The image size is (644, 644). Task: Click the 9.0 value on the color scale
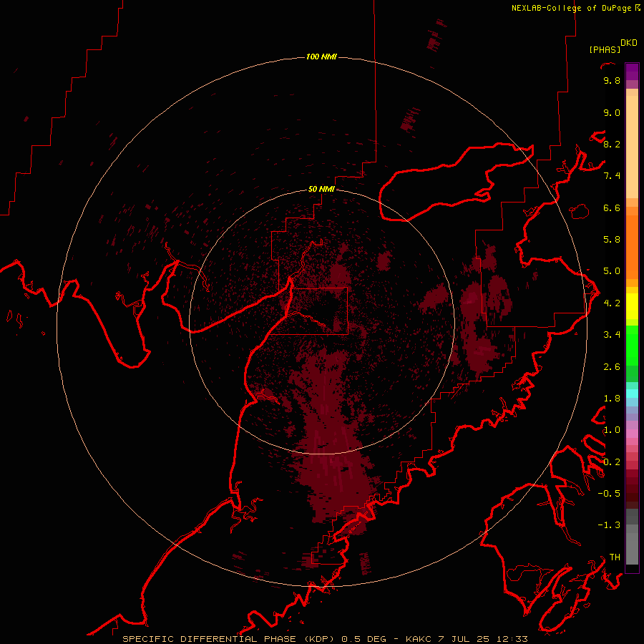coord(612,112)
